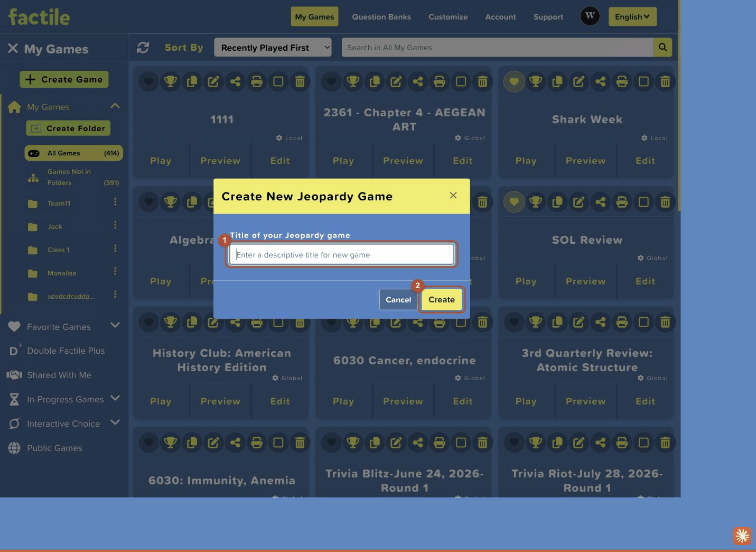Tick checkbox on 3rd Quarterly Review card
The width and height of the screenshot is (756, 552).
pos(643,322)
